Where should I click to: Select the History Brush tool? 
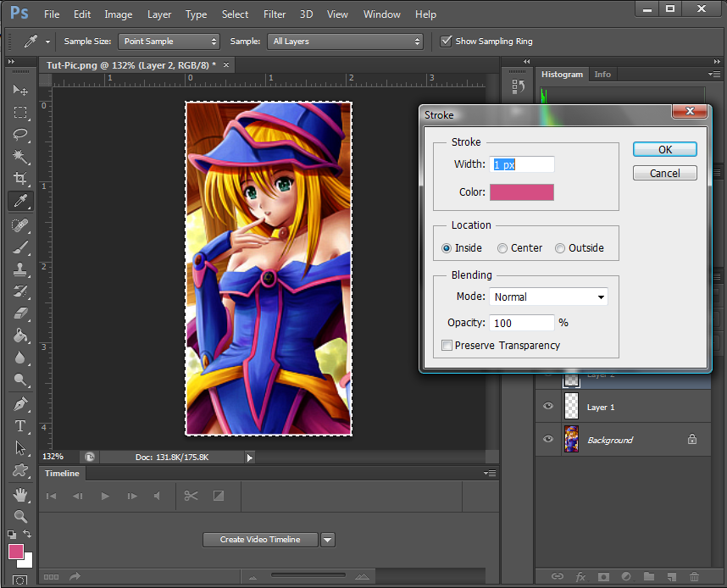20,291
